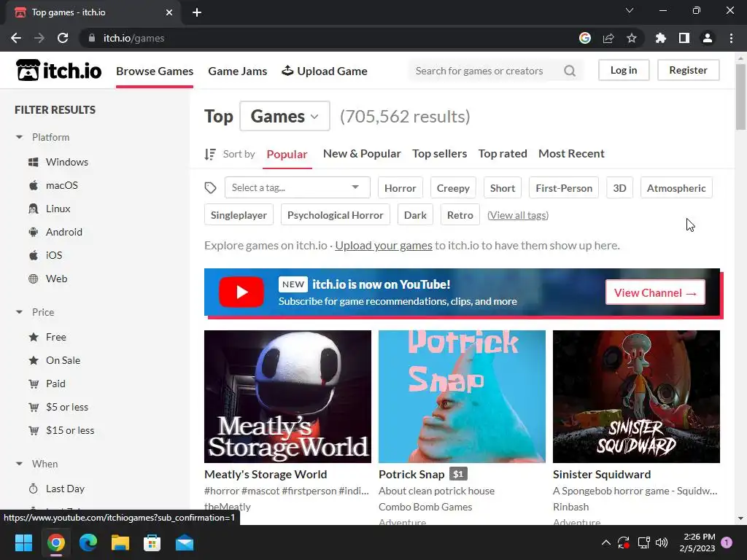Go to Upload Game
This screenshot has height=560, width=747.
pyautogui.click(x=325, y=71)
